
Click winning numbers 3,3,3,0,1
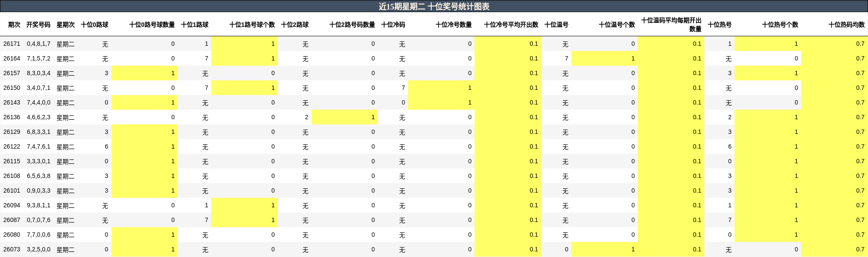(38, 161)
